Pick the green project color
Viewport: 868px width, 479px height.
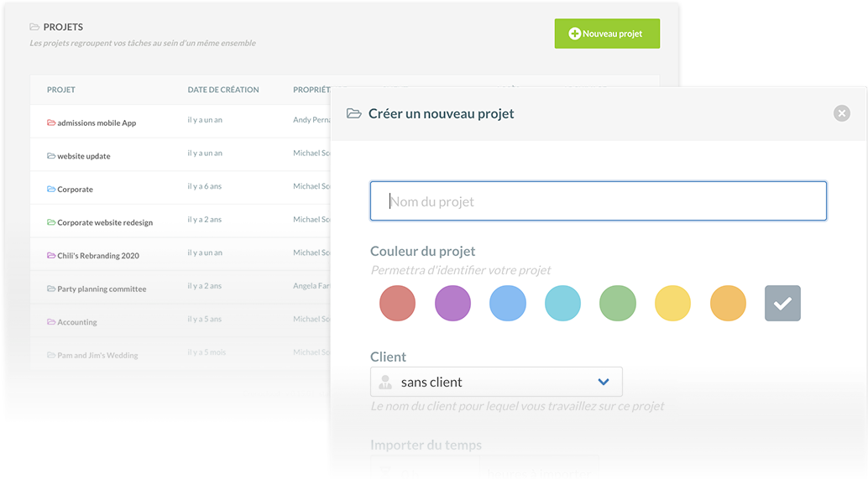[618, 303]
